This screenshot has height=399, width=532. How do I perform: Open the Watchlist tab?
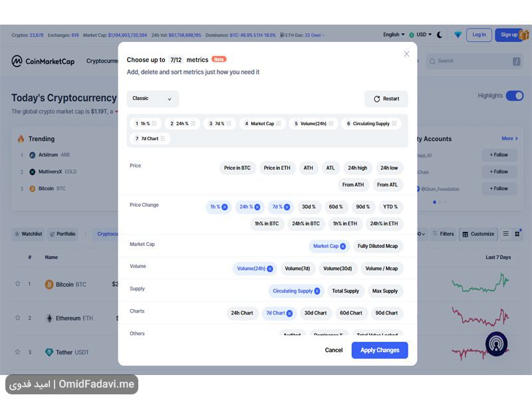coord(28,234)
